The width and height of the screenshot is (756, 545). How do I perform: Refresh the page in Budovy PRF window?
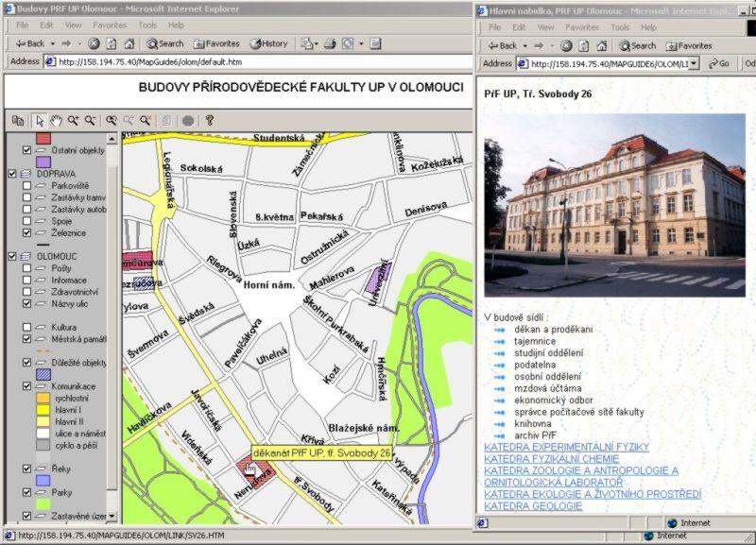(x=112, y=43)
